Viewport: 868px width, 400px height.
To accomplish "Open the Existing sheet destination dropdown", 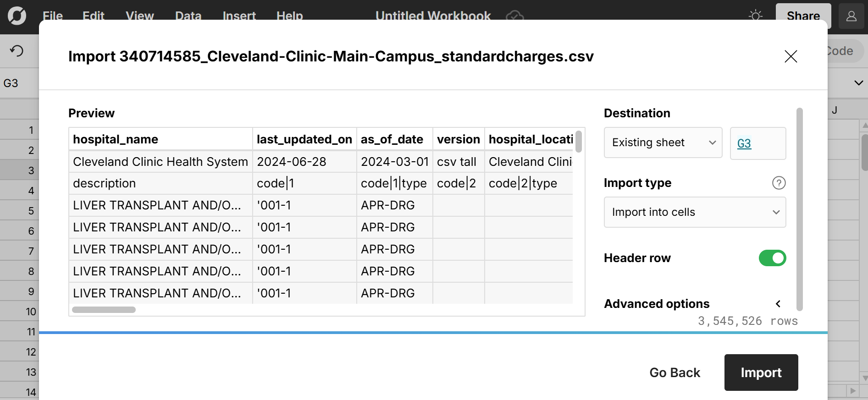I will coord(663,142).
